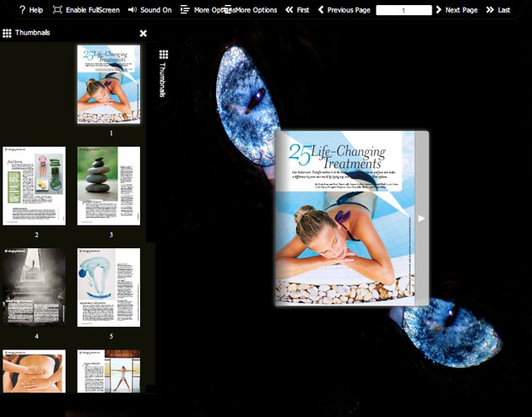Open the yoga pose thumbnail
This screenshot has width=532, height=417.
click(109, 371)
